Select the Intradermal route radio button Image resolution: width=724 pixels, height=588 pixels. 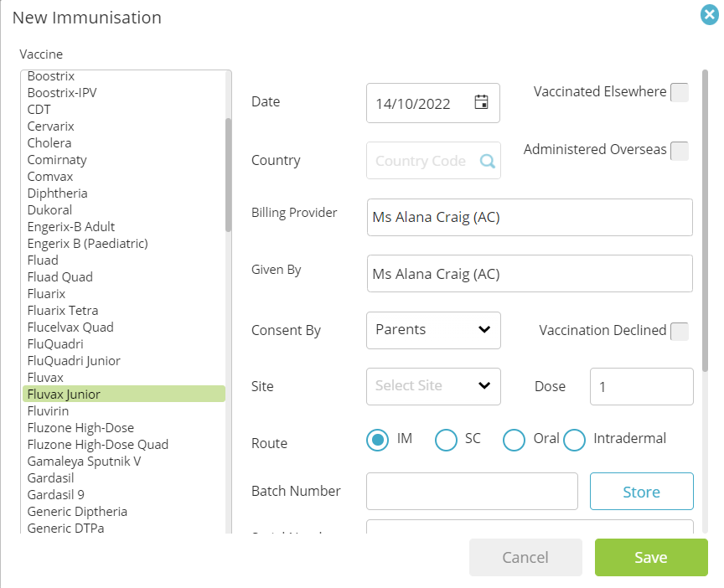(574, 440)
